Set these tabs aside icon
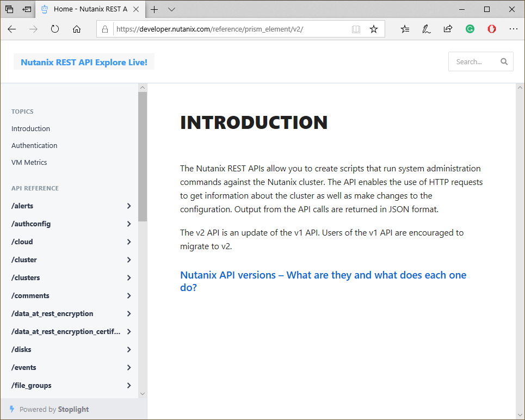The width and height of the screenshot is (525, 420). (x=27, y=9)
